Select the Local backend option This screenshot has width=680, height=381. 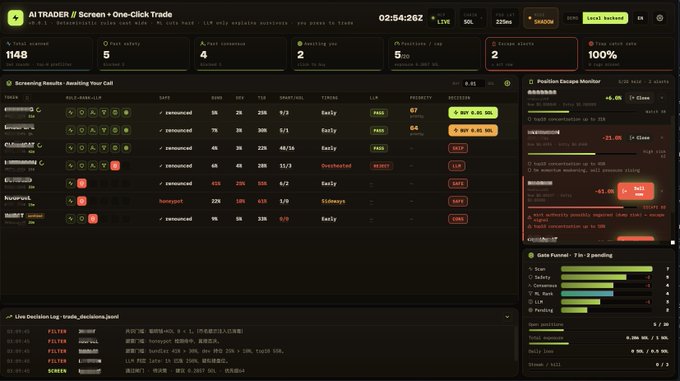point(605,18)
